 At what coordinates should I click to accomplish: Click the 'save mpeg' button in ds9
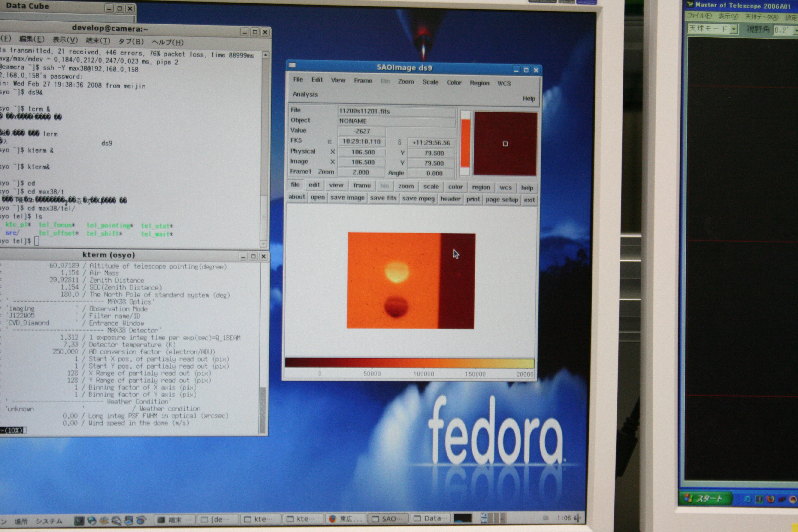pos(418,199)
